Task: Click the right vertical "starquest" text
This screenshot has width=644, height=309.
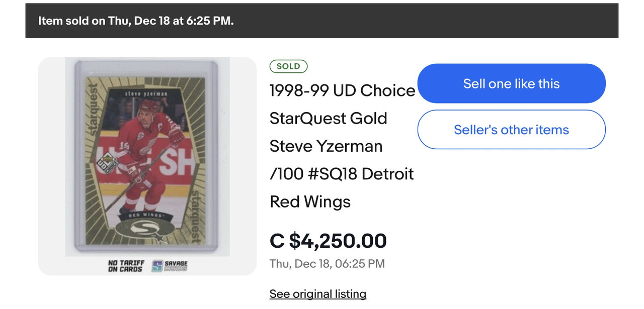Action: (x=197, y=216)
